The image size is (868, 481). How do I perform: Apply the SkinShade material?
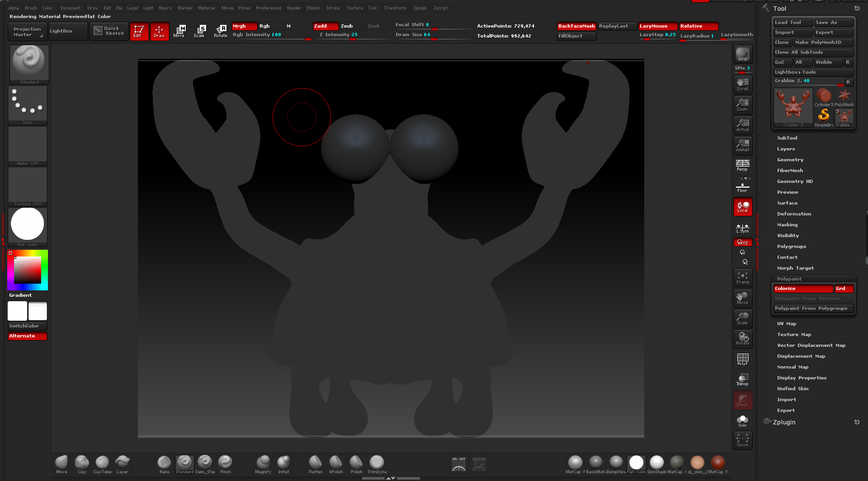click(656, 464)
